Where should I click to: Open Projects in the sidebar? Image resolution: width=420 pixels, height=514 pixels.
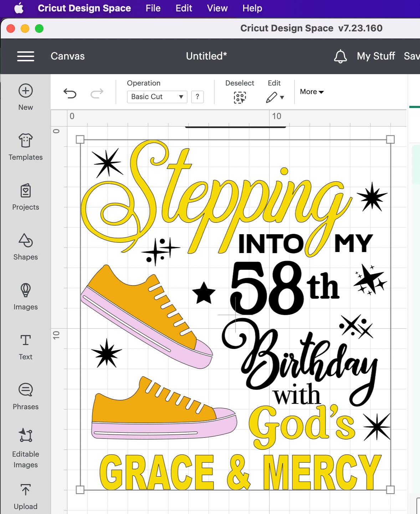point(26,197)
